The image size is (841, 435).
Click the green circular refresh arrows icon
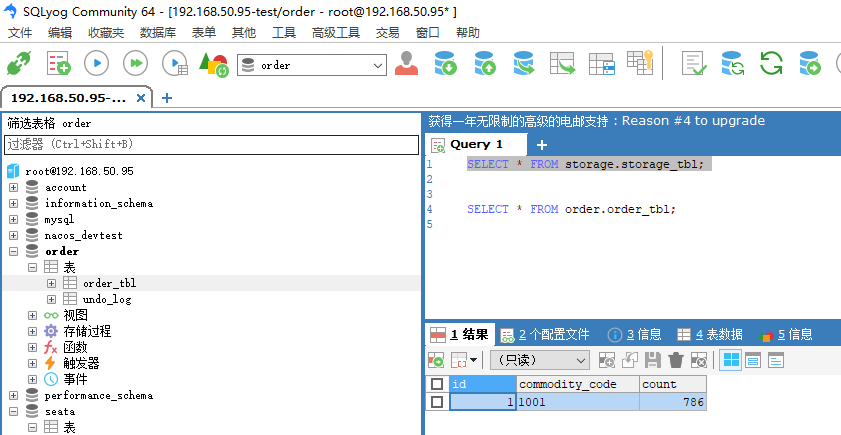pos(771,63)
